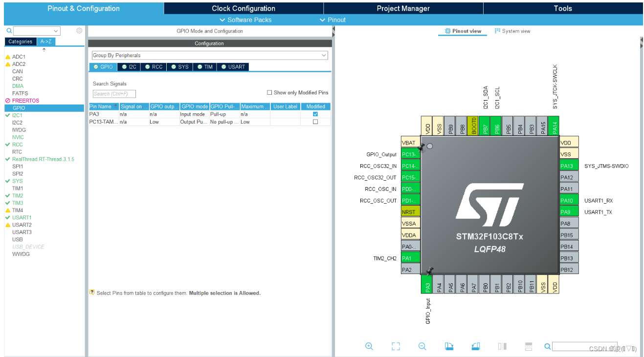This screenshot has width=644, height=357.
Task: Sort table by Pin Name column
Action: pos(104,106)
